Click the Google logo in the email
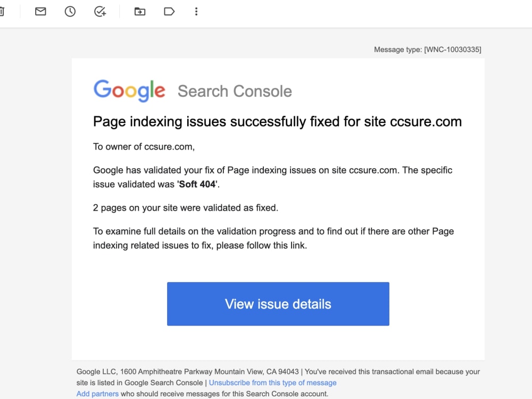 [129, 90]
